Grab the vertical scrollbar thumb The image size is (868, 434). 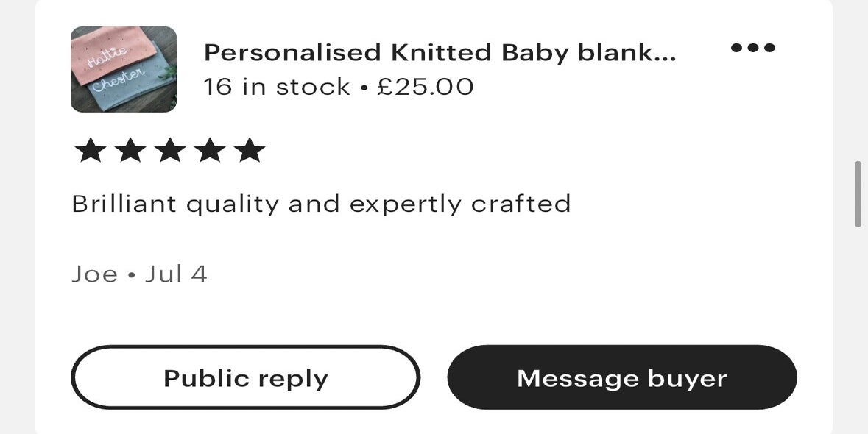pos(858,194)
